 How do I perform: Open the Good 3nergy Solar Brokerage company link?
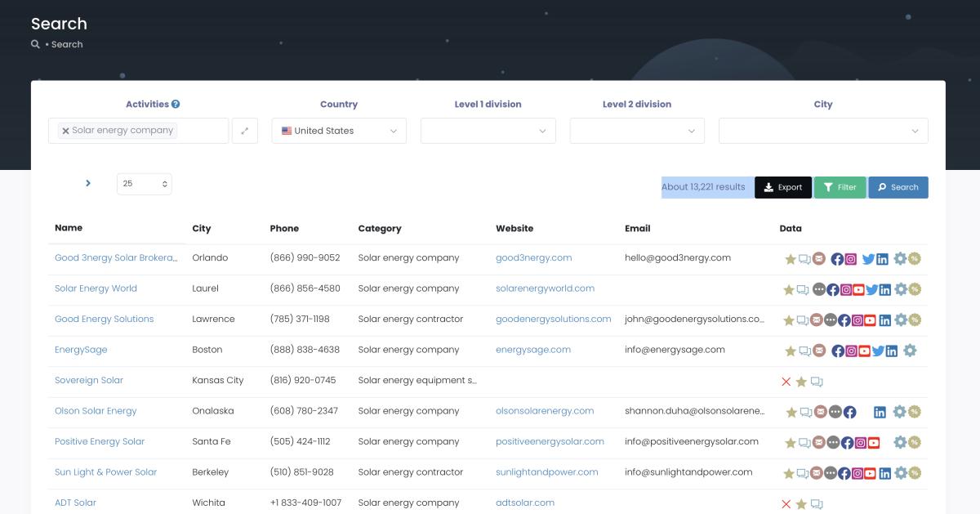point(116,257)
